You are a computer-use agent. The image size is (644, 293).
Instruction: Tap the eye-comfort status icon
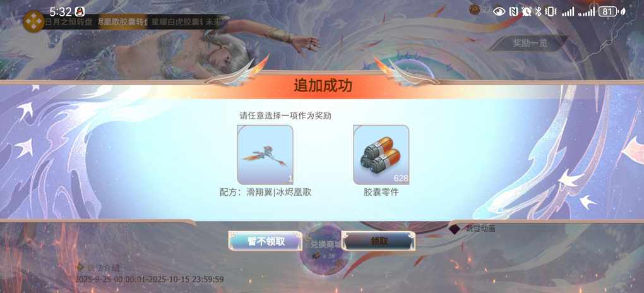(x=499, y=11)
